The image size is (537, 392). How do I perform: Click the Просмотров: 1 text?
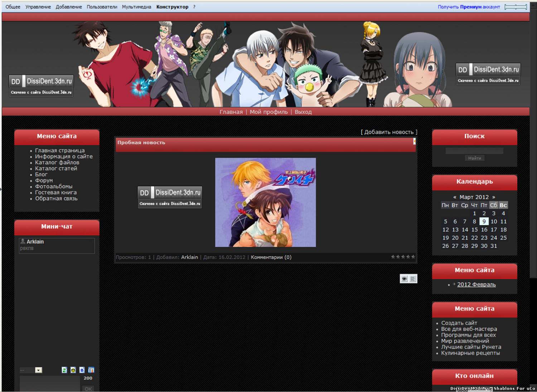[x=134, y=257]
